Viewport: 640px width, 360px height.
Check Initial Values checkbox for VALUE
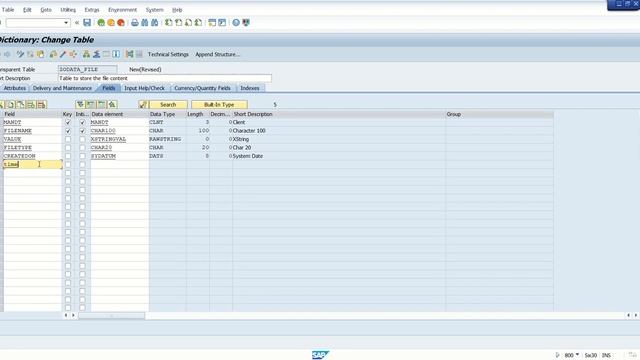(82, 139)
